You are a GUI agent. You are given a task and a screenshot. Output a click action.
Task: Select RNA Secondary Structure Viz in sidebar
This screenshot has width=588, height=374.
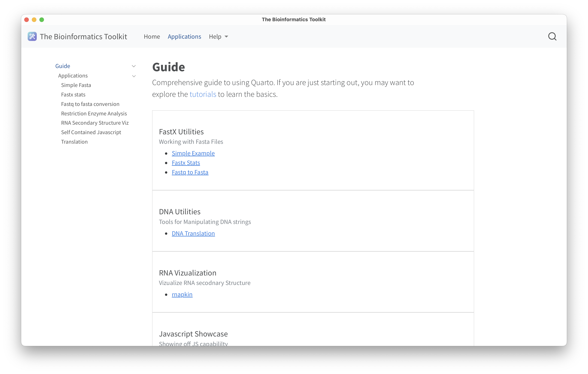point(95,123)
